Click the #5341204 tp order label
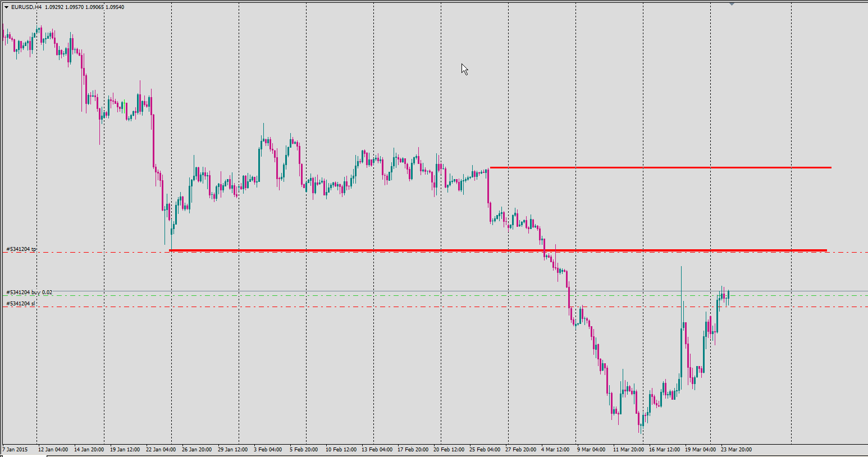This screenshot has width=868, height=457. click(x=21, y=249)
